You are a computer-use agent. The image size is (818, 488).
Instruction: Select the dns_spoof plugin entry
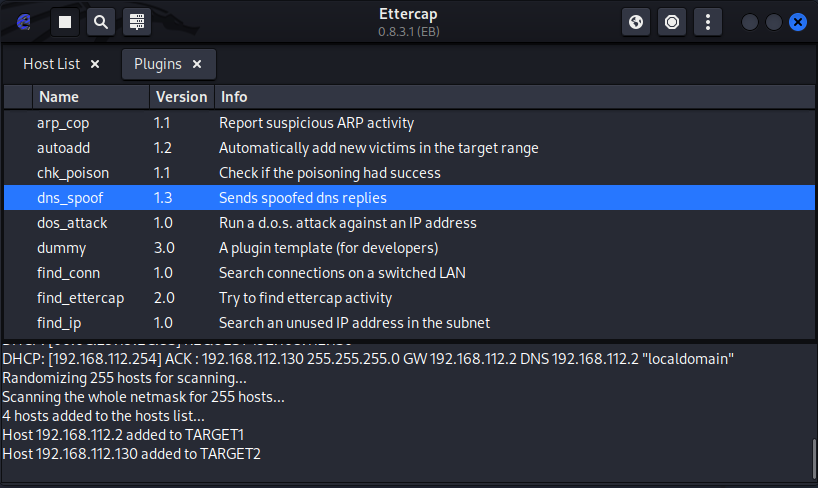70,198
